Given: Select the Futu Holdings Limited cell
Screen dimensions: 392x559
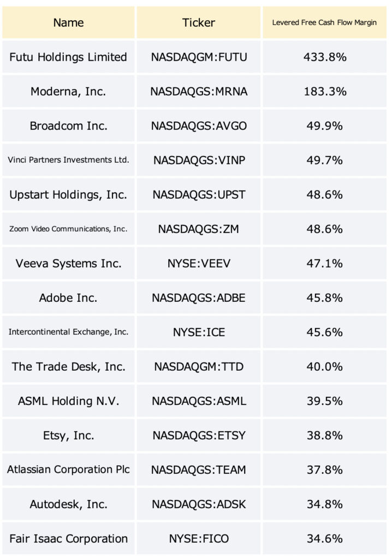Looking at the screenshot, I should [68, 57].
